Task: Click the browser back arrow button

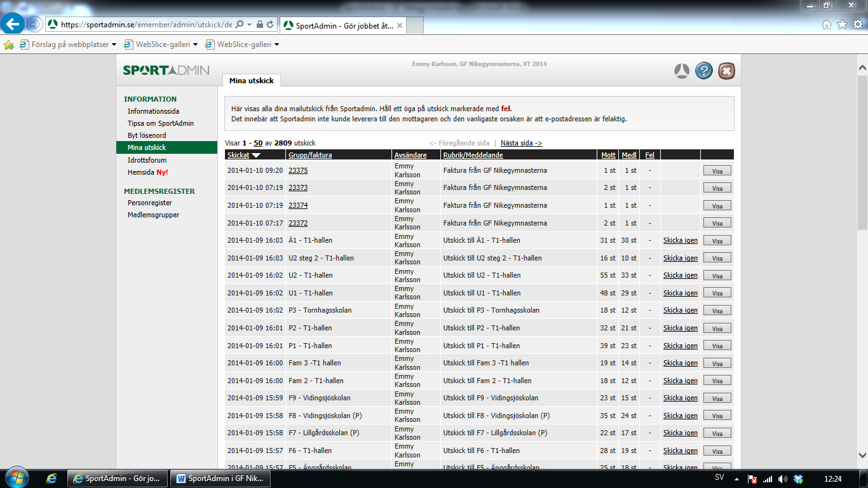Action: tap(14, 24)
